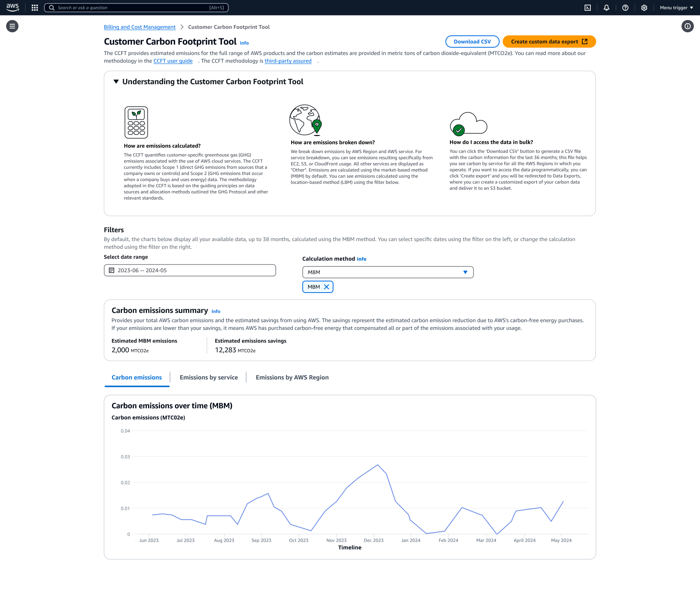Click the May 2024 axis label
This screenshot has width=700, height=589.
pos(561,540)
